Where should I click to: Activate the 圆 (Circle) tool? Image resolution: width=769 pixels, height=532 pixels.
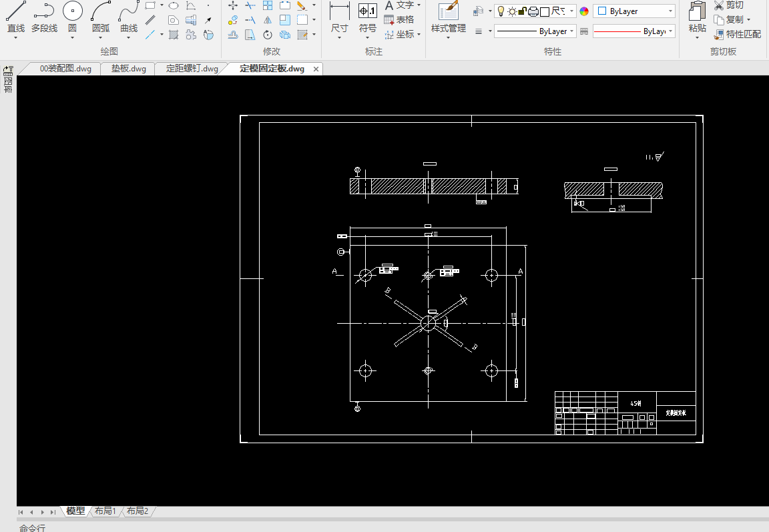pos(72,12)
